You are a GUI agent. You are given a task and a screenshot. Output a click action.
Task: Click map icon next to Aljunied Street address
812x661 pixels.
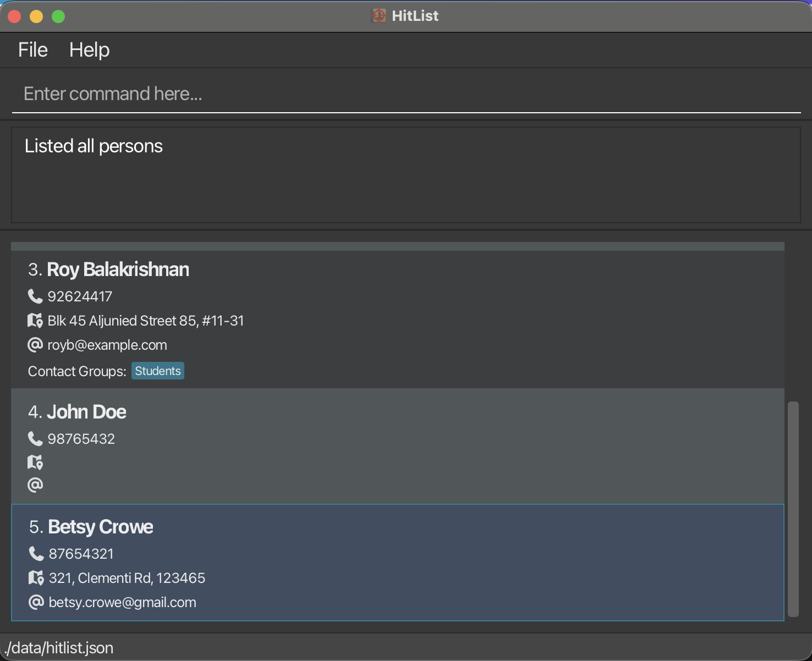35,321
